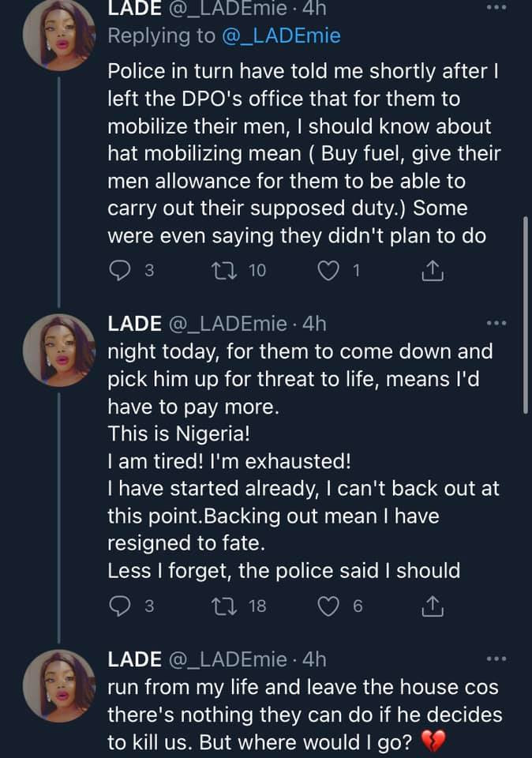
Task: Reply to the tweet saying 'This is Nigeria!'
Action: (119, 606)
